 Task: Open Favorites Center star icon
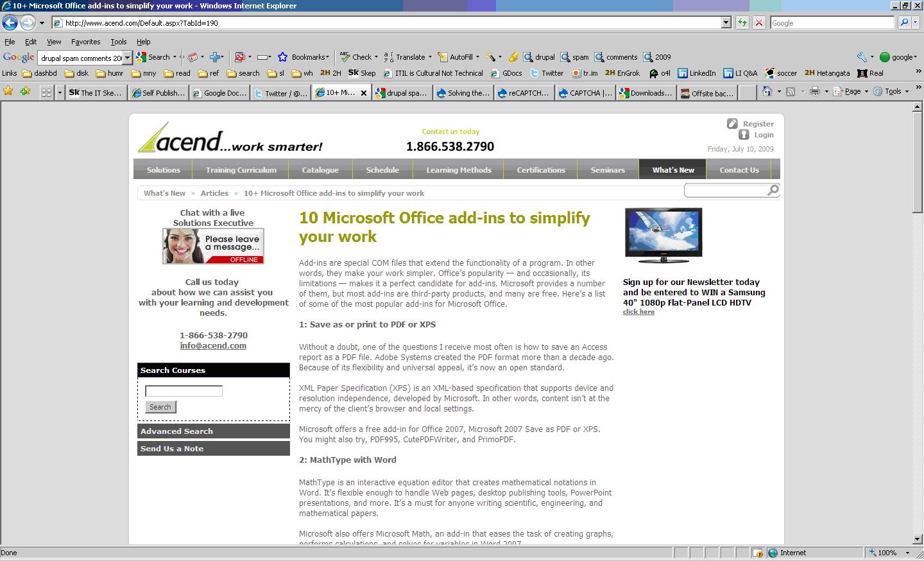(8, 92)
